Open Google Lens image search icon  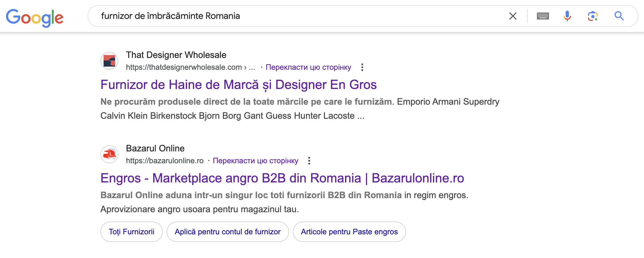593,16
